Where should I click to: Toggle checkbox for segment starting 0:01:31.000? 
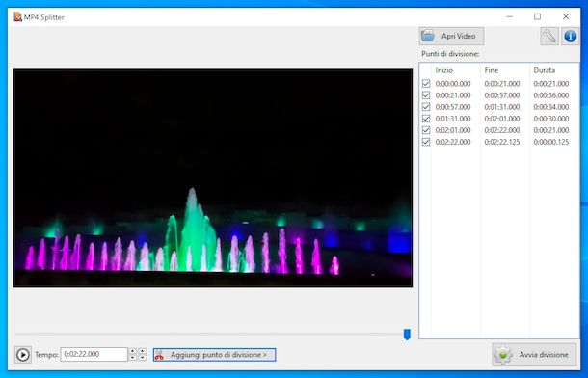pyautogui.click(x=426, y=118)
